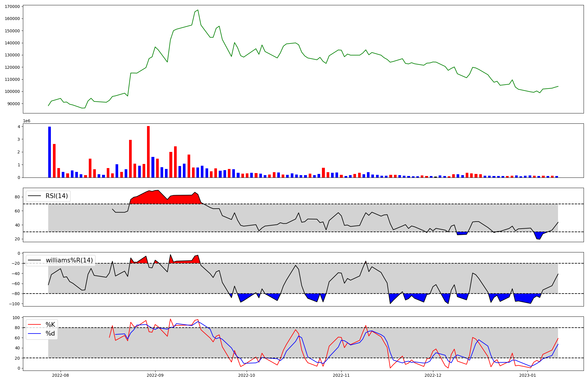Click the 170000 price axis tick label

tap(12, 6)
